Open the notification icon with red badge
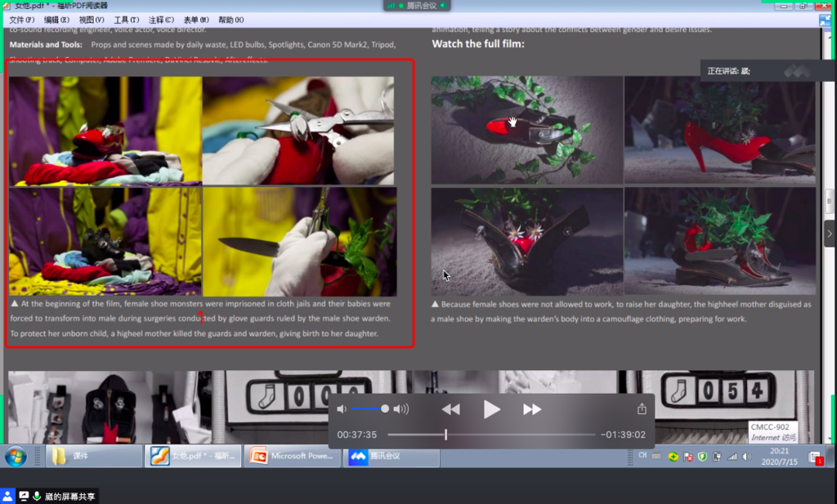Viewport: 837px width, 504px height. coord(815,457)
